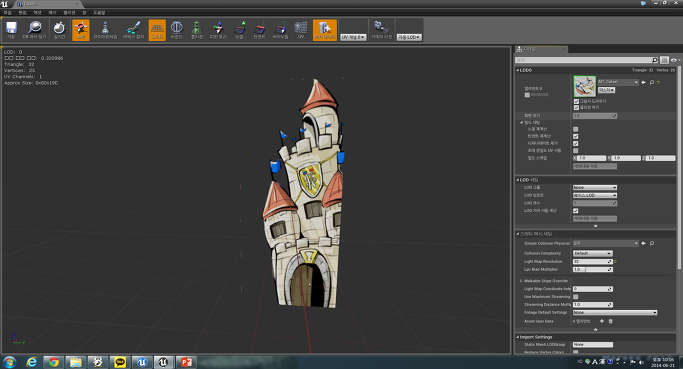Enable Use Full Precision UVs (최대 정밀도 UV) checkbox
Screen dimensions: 683x369
pyautogui.click(x=575, y=150)
